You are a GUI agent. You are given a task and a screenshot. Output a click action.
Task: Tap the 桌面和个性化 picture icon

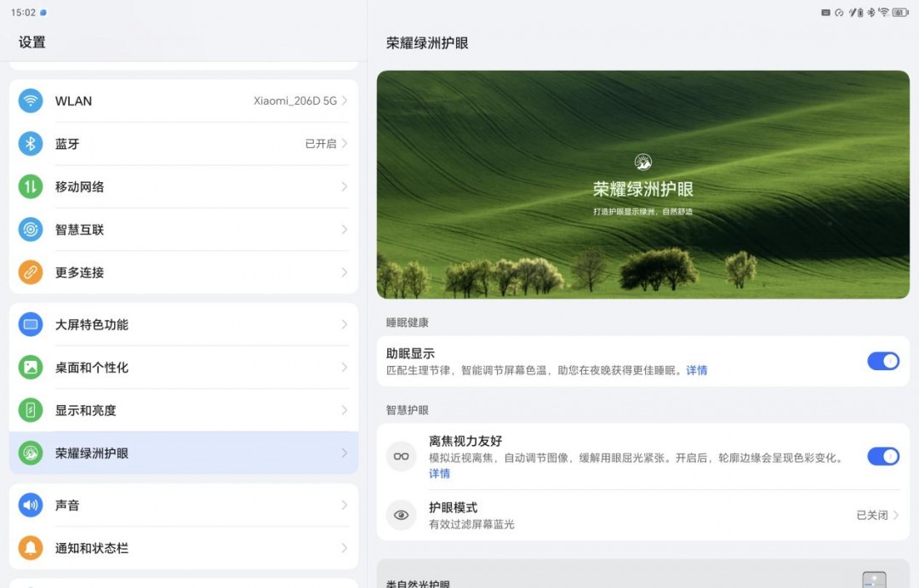(31, 367)
